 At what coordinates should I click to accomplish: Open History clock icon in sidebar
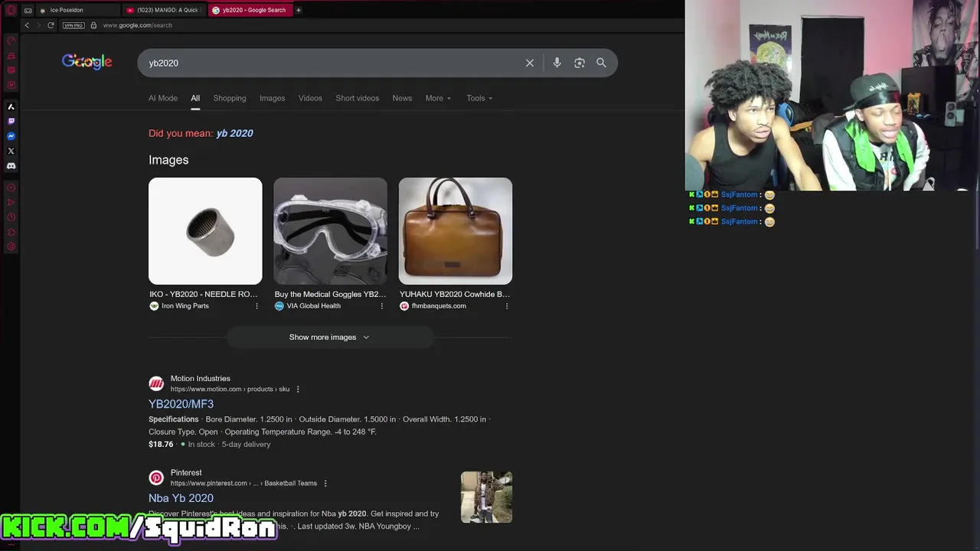[11, 217]
